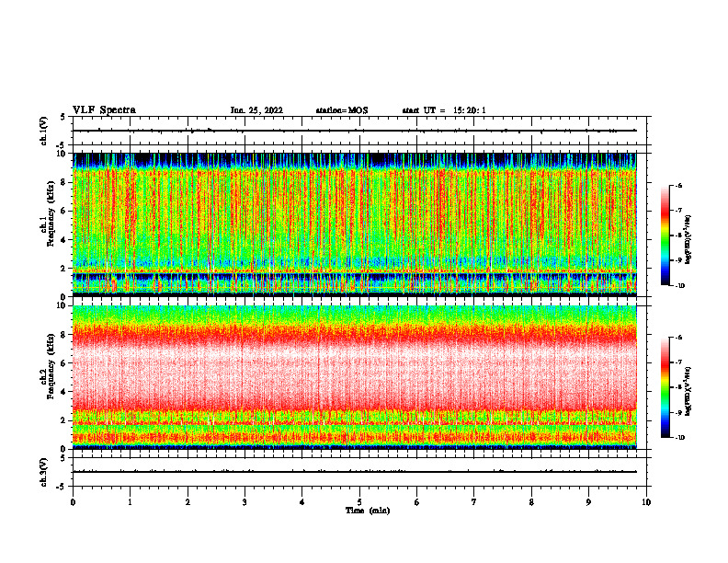The width and height of the screenshot is (728, 563).
Task: Click the "4" kHz tick of ch.1 spectrogram
Action: pyautogui.click(x=64, y=240)
